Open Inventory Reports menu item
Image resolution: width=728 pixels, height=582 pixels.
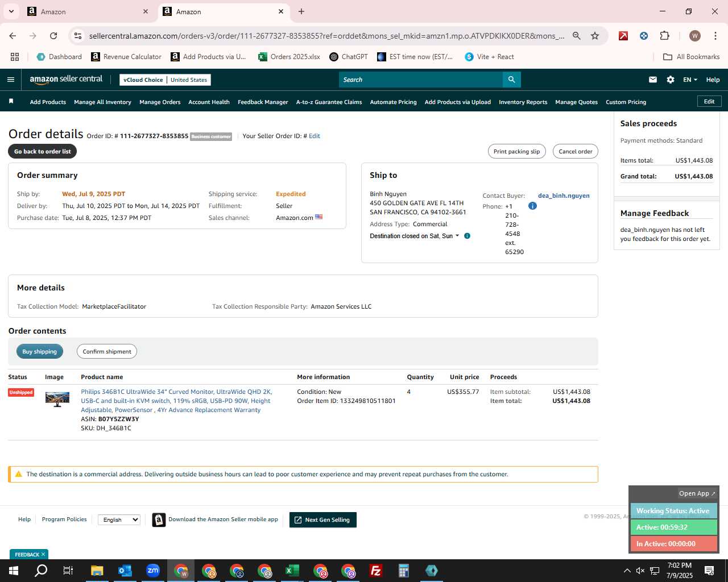tap(523, 102)
